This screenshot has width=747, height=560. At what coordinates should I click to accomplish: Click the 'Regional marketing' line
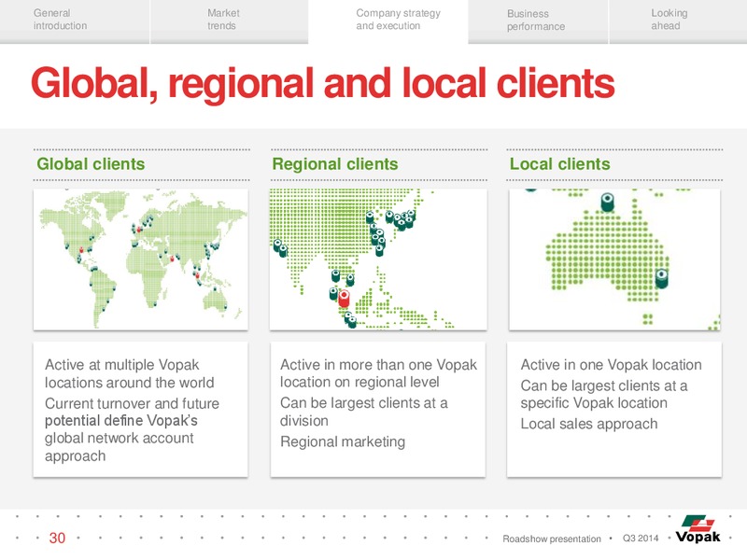tap(343, 441)
